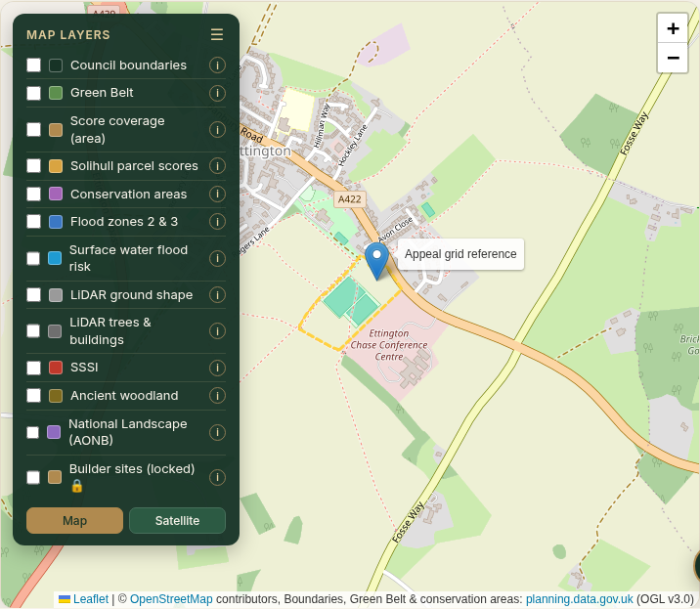
Task: View National Landscape (AONB) info
Action: (217, 432)
